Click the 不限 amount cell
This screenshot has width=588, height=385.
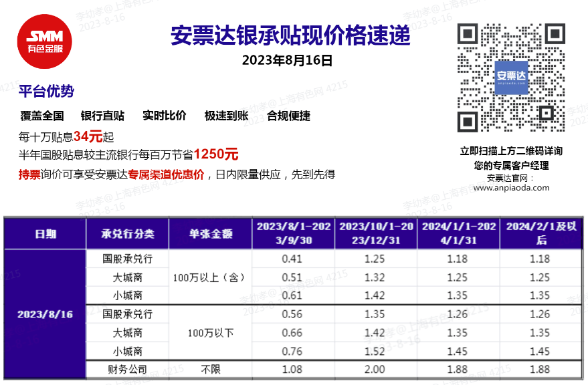tap(210, 370)
